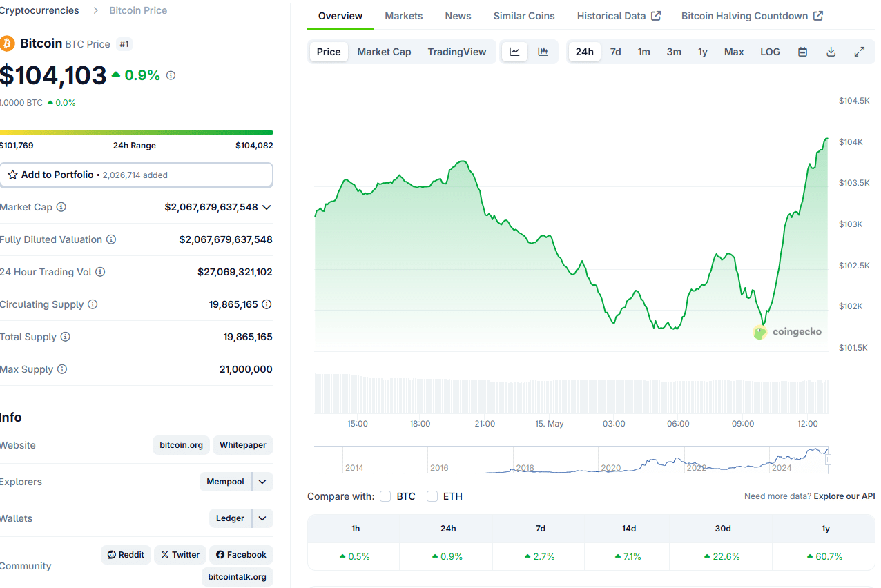Select 7d time range
Screen dimensions: 881x588
pyautogui.click(x=615, y=52)
